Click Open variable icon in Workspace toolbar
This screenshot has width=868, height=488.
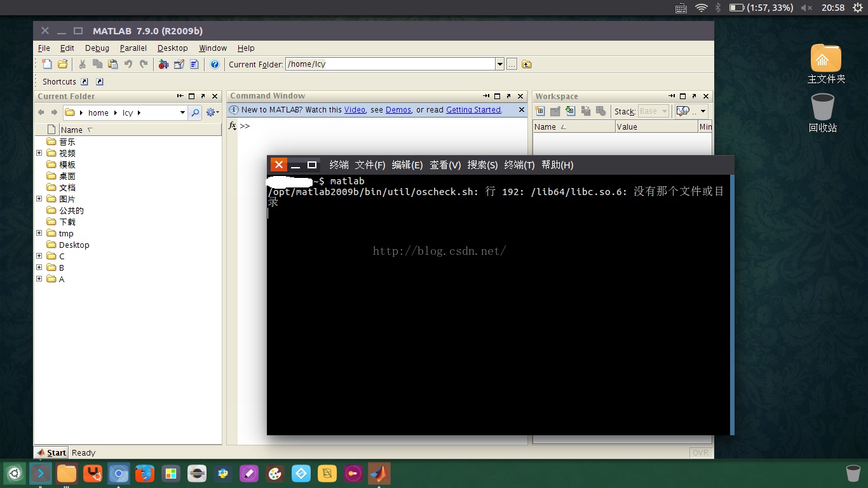tap(555, 111)
